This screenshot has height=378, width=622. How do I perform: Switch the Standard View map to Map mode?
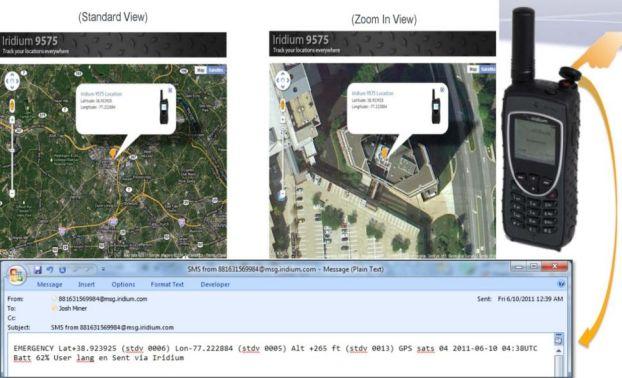pos(201,70)
